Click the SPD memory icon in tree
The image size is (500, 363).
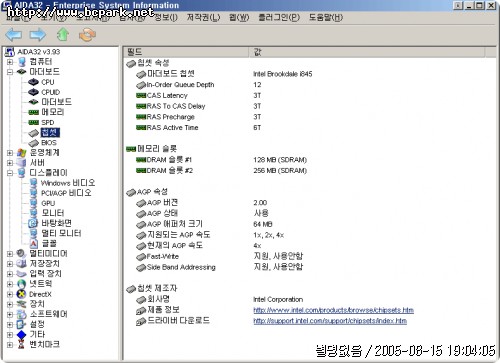33,123
